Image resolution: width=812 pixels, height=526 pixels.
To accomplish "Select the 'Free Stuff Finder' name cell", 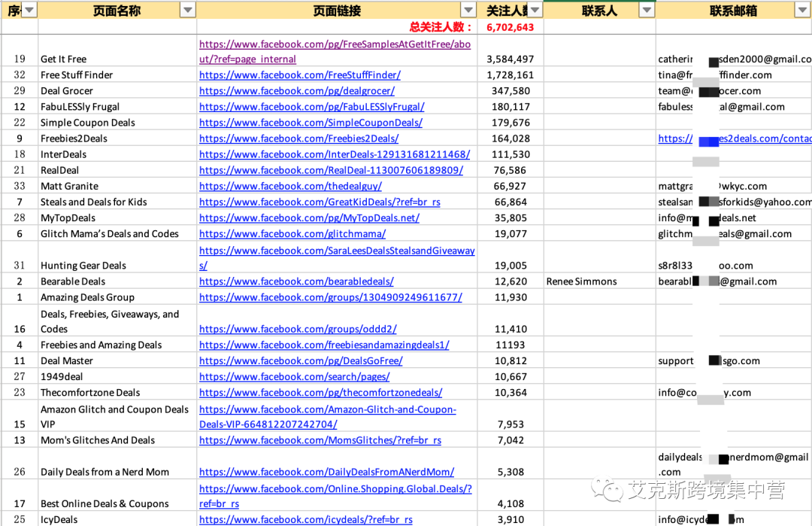I will click(x=117, y=74).
